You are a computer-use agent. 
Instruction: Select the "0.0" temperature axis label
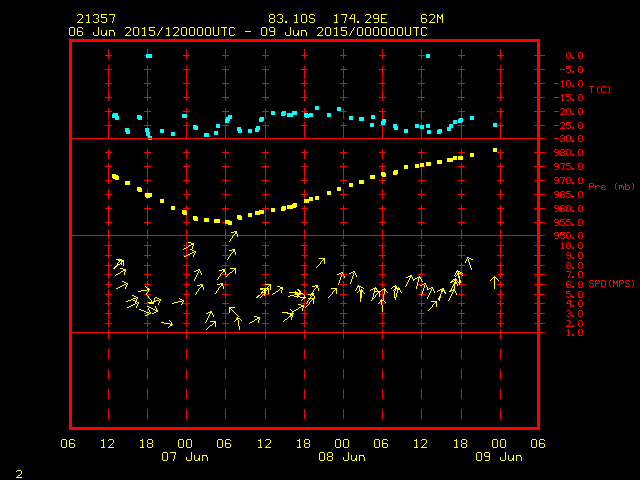(574, 56)
